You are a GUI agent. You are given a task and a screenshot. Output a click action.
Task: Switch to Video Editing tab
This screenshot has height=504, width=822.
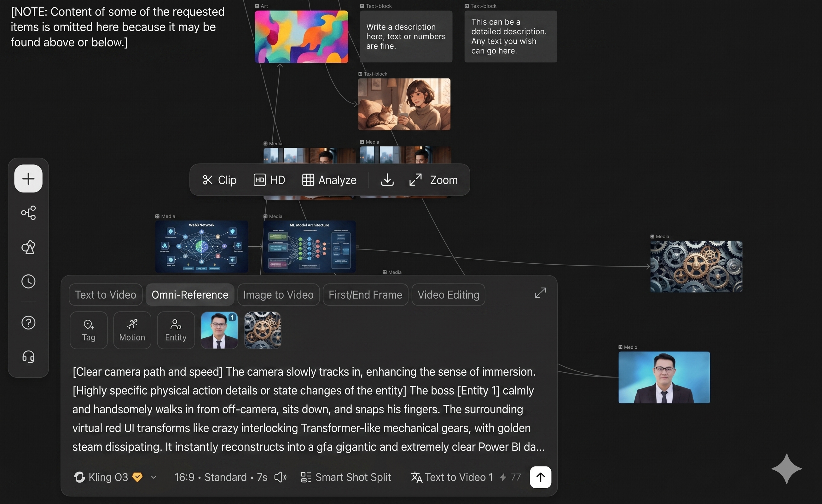pyautogui.click(x=449, y=295)
